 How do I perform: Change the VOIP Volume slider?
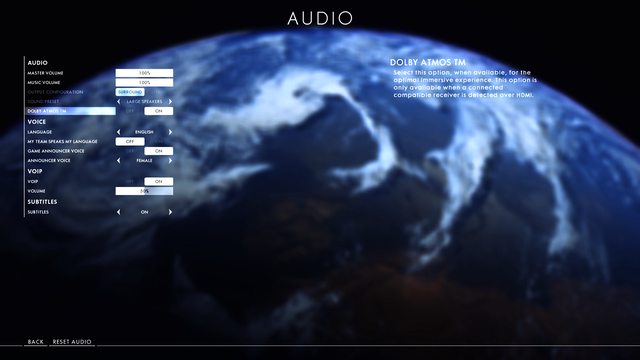[x=144, y=191]
